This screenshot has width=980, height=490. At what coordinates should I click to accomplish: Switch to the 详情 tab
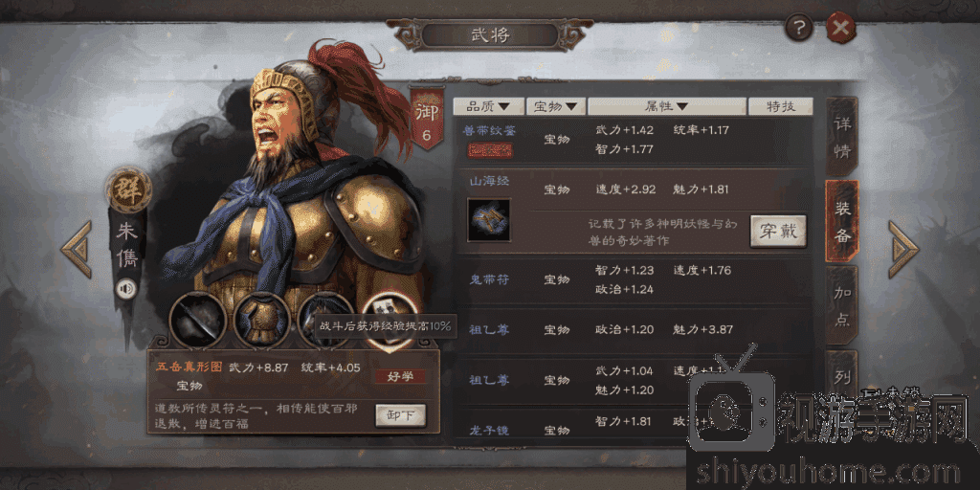[842, 136]
